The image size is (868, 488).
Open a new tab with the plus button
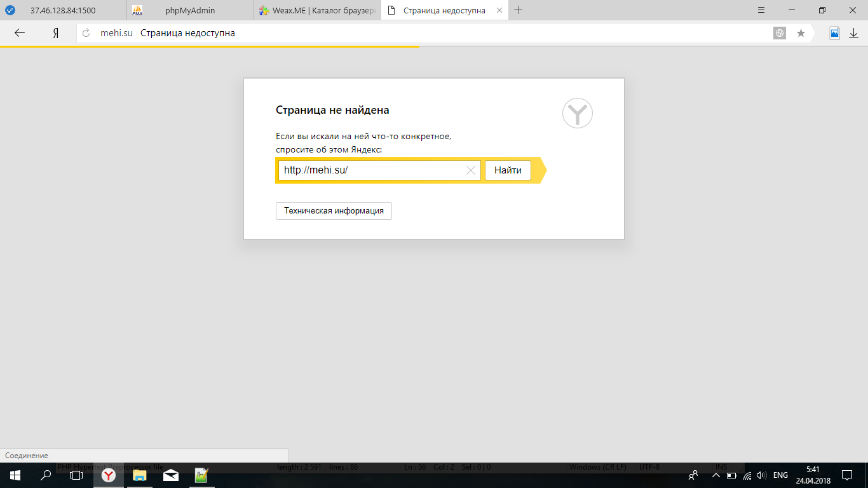519,10
